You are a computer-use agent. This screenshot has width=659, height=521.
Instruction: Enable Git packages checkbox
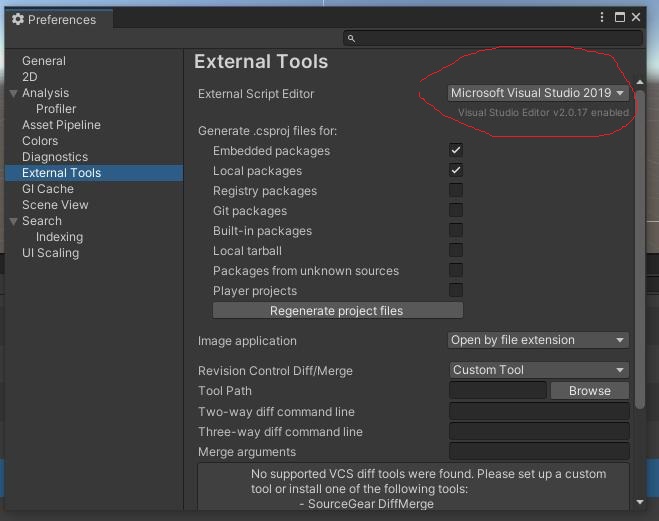[x=456, y=210]
